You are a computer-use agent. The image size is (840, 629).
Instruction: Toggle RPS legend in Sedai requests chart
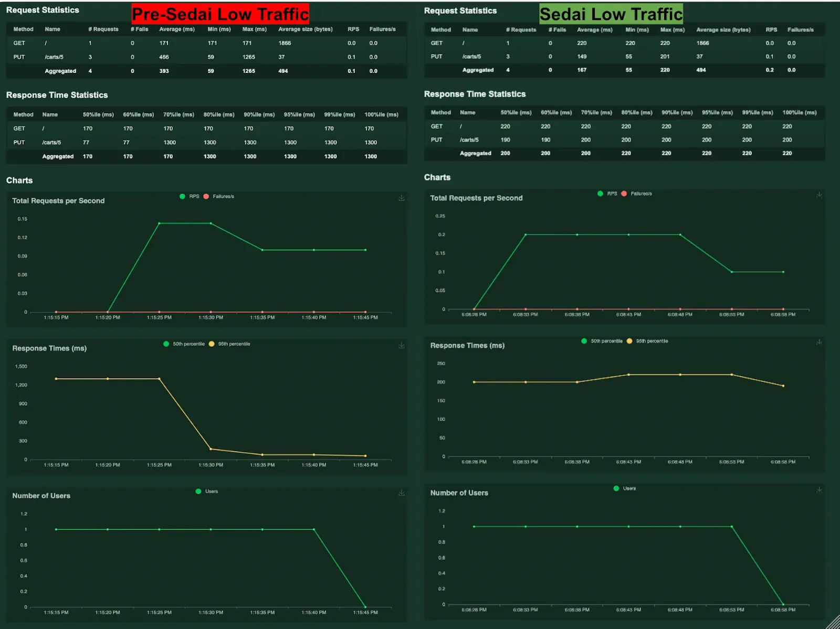[607, 194]
